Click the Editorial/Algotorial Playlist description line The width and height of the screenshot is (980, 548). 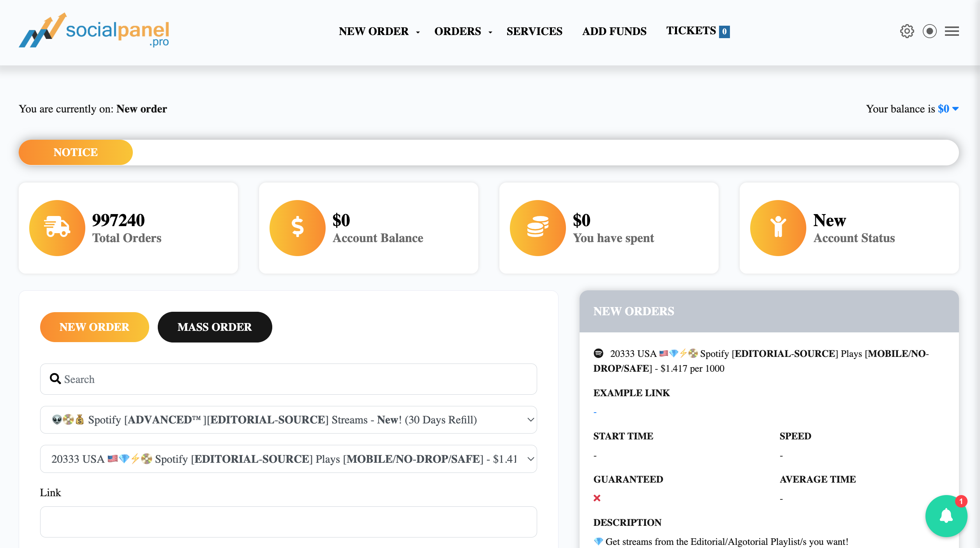point(721,541)
